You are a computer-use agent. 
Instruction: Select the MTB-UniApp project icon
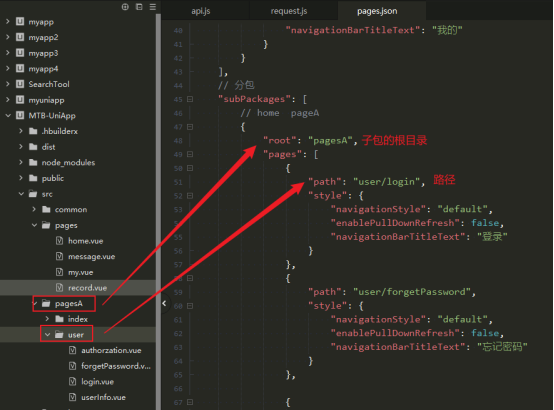tap(20, 116)
